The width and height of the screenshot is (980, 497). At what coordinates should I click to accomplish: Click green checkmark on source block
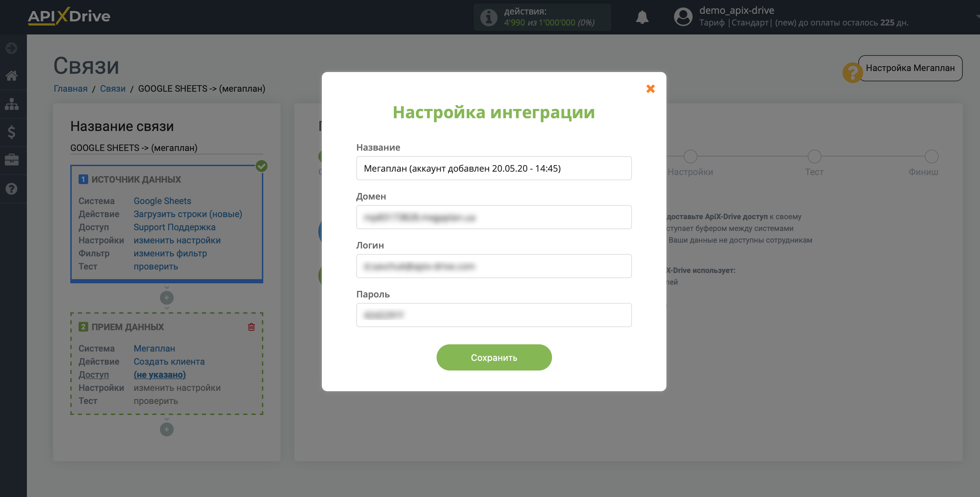(x=261, y=166)
